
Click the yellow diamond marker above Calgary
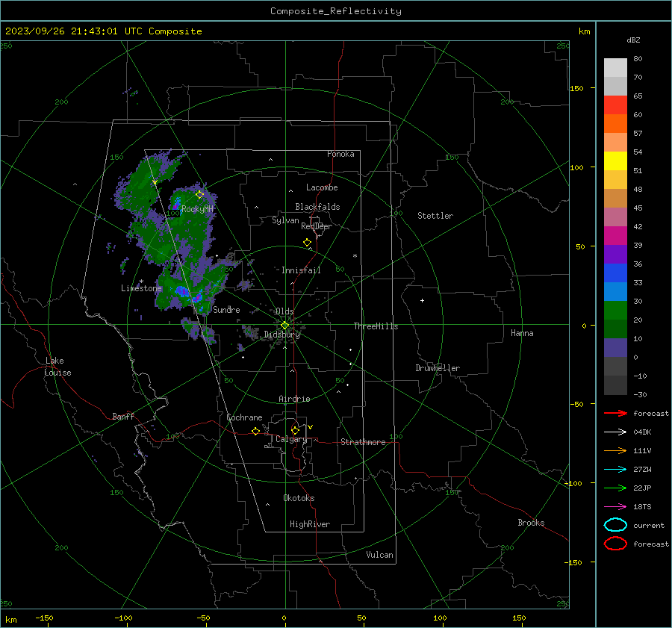click(x=295, y=430)
